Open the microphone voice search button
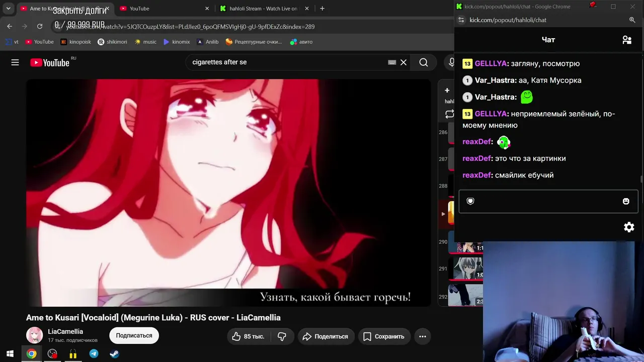This screenshot has width=644, height=362. (451, 62)
